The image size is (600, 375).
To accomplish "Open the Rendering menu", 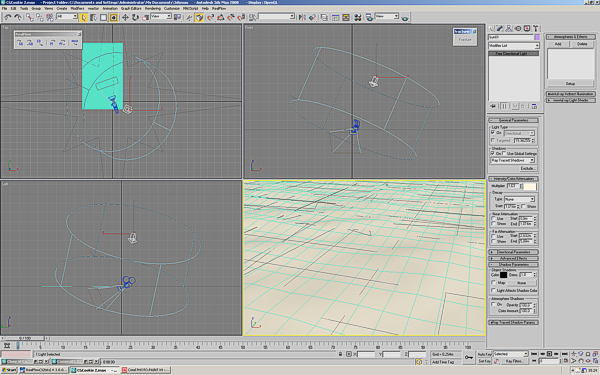I will (152, 8).
